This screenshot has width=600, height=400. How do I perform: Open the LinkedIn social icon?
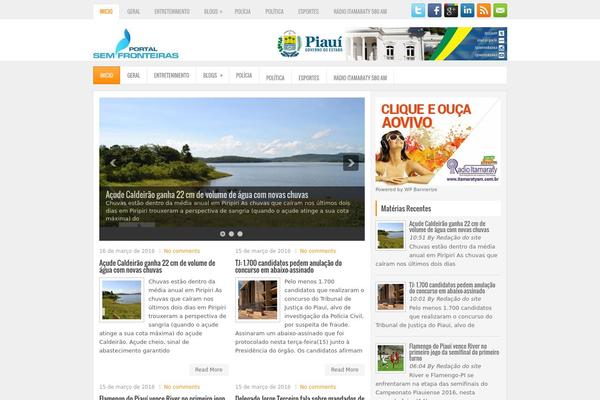click(x=467, y=10)
